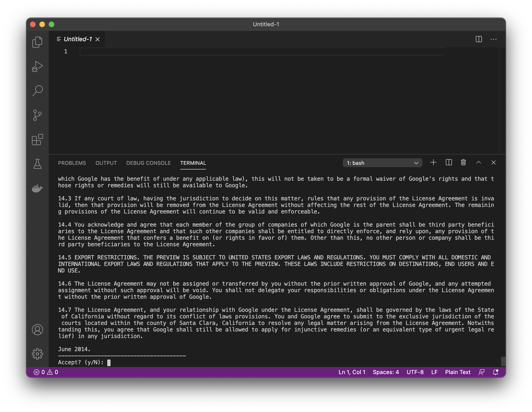Open the 1: bash terminal selector dropdown
The height and width of the screenshot is (412, 532).
[x=382, y=163]
